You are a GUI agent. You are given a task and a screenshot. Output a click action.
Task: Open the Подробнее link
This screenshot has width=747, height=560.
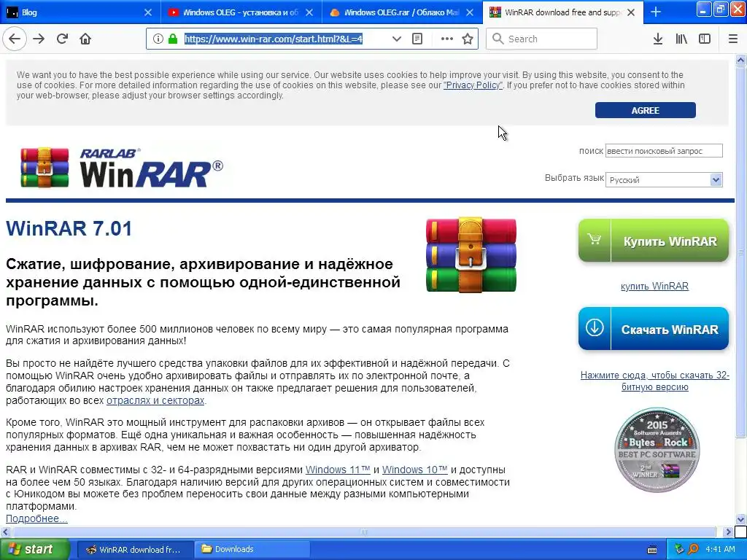click(36, 518)
